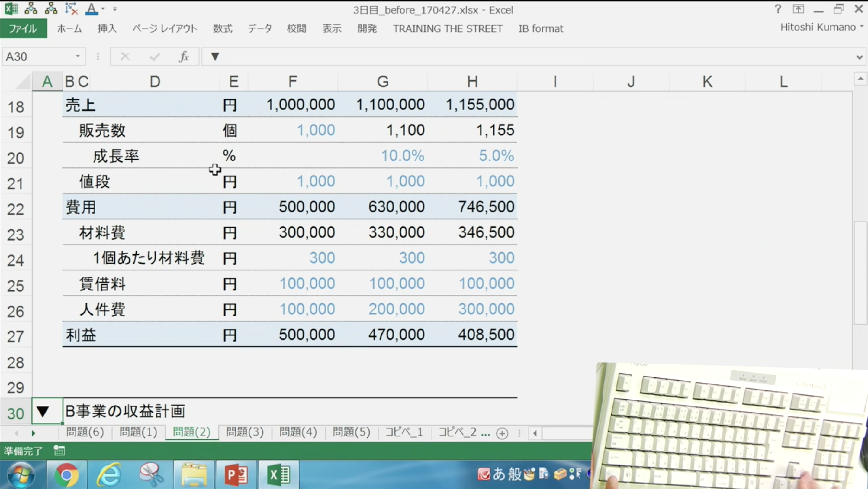Open the データ ribbon tab
The height and width of the screenshot is (489, 868).
pyautogui.click(x=260, y=29)
